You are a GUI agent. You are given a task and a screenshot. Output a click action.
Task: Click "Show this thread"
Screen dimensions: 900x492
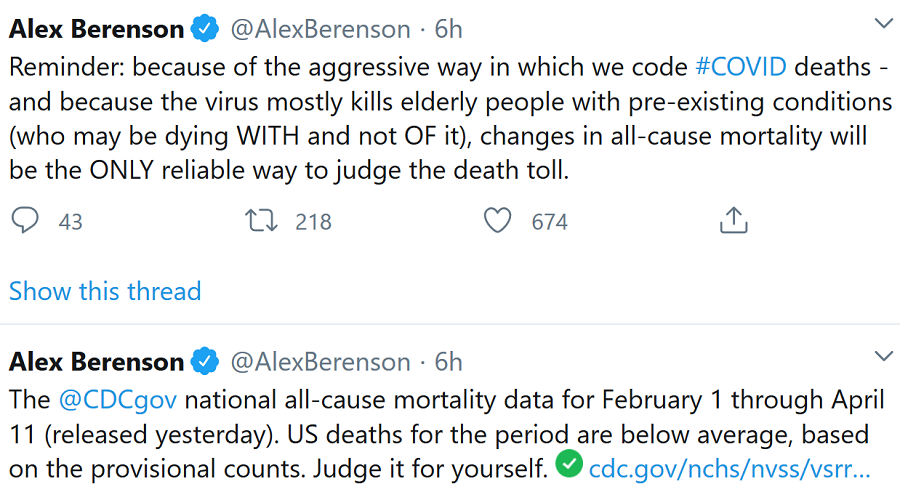click(x=105, y=291)
